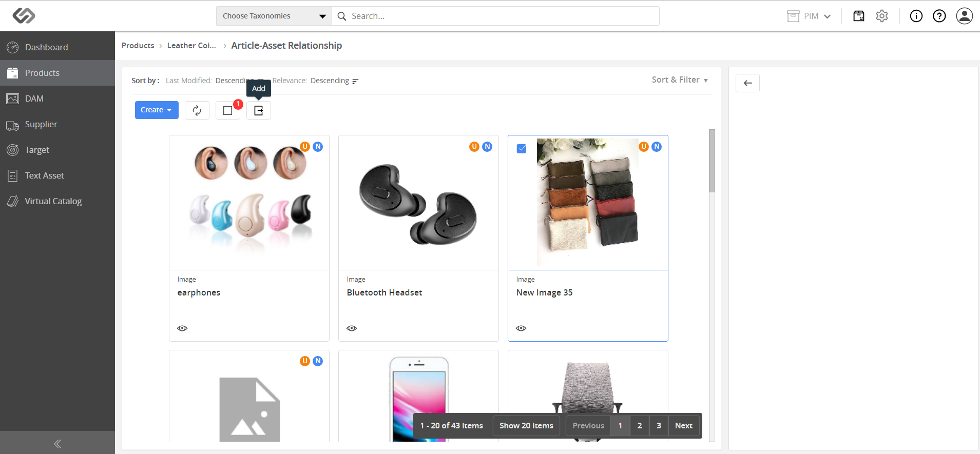Open the earphones image thumbnail

point(249,203)
